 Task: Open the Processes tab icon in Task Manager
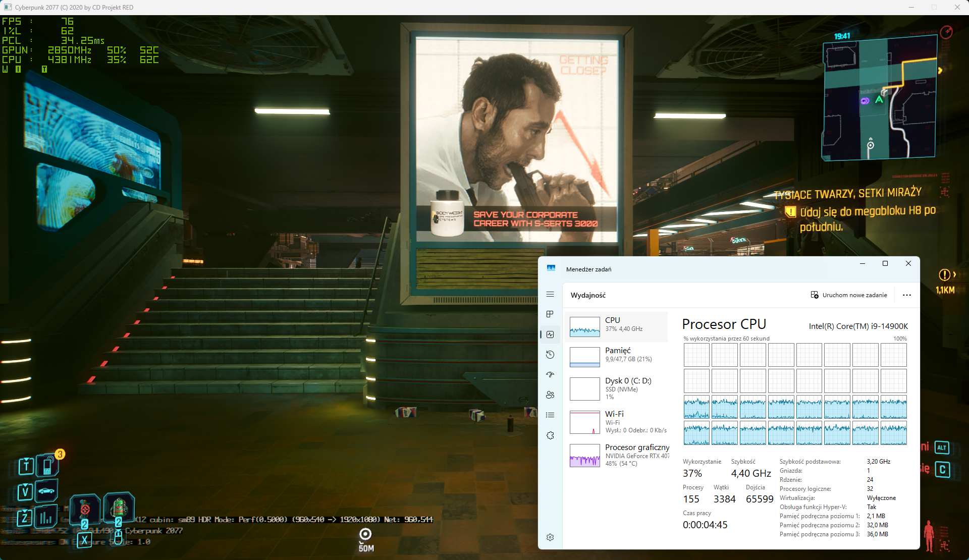coord(550,314)
